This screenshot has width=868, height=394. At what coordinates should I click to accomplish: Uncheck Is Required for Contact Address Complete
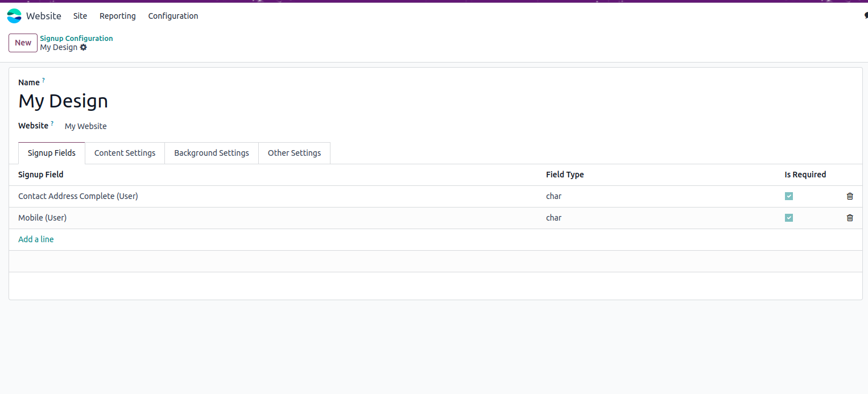coord(788,196)
